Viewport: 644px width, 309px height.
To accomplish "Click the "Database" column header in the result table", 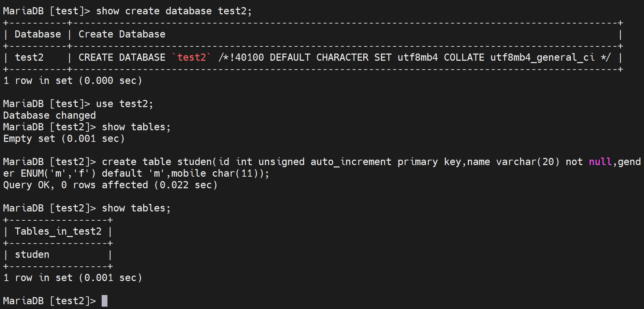I will pos(38,34).
